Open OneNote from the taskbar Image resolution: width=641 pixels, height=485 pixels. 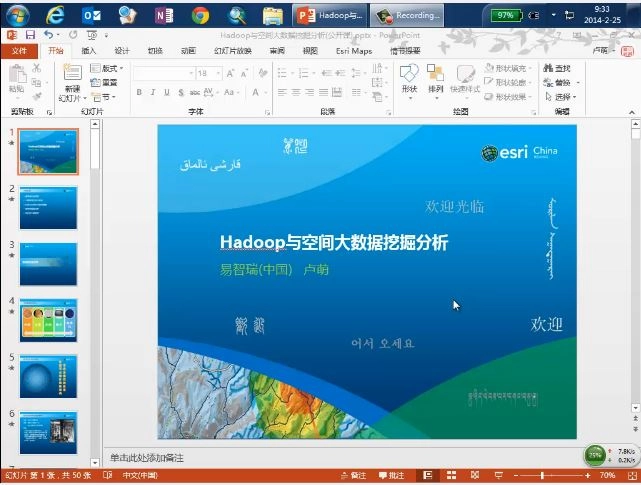point(164,16)
